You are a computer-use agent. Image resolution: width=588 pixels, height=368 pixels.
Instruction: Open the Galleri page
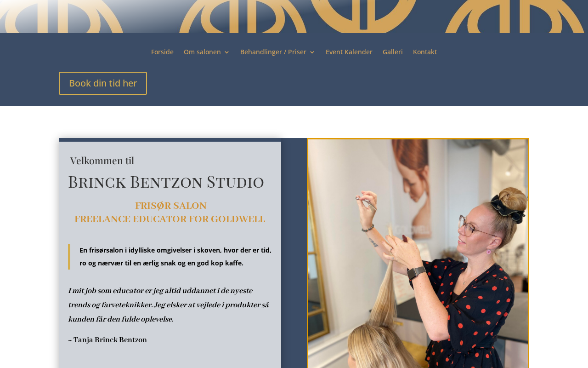(393, 52)
